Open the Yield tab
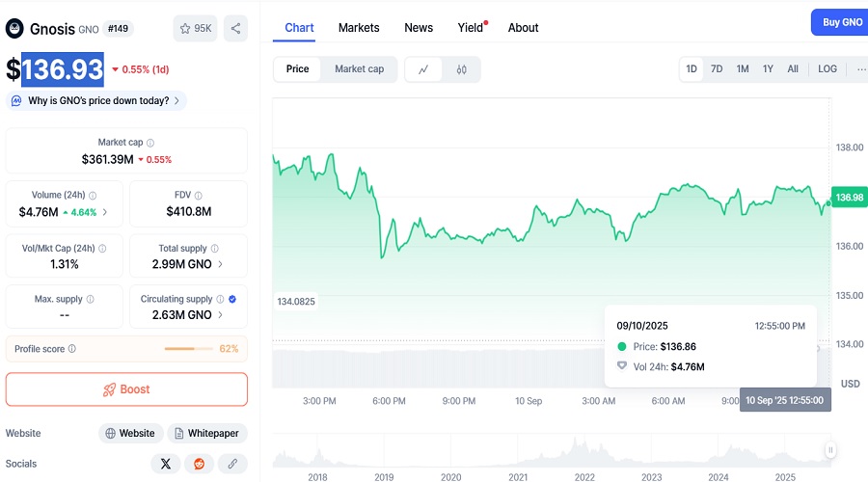 point(471,28)
